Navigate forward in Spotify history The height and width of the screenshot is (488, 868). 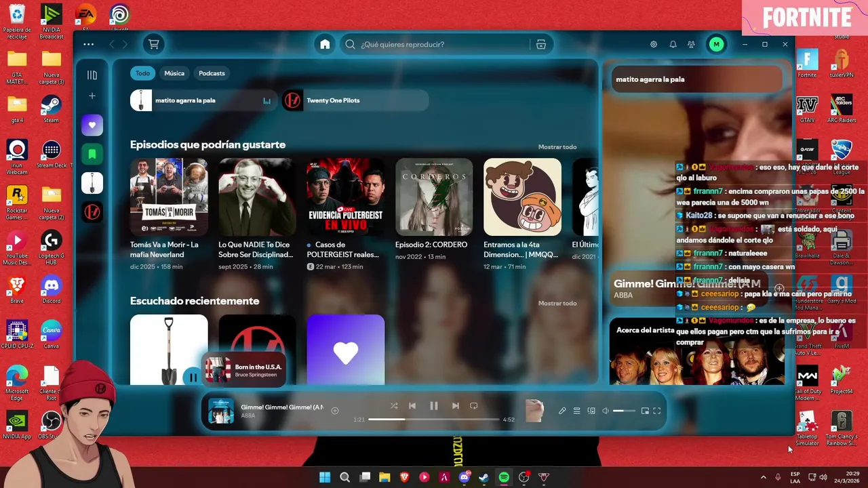(125, 44)
